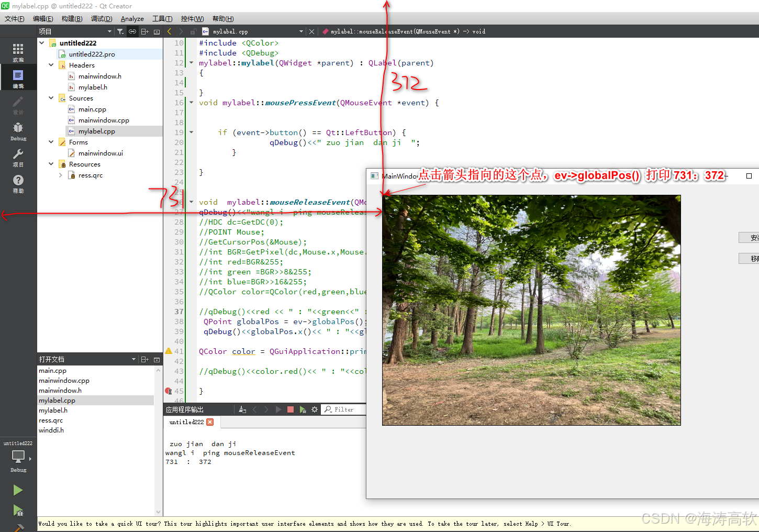Collapse the untitled222 project tree node

point(42,43)
